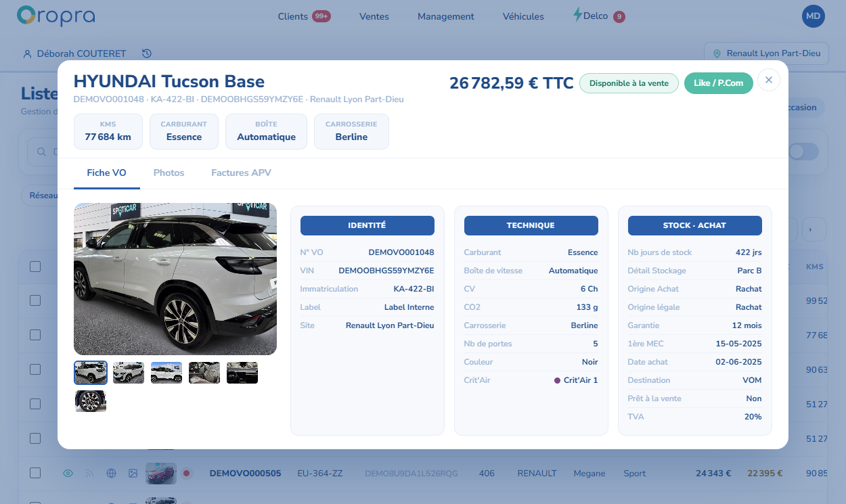Click the Delco lightning bolt icon
Image resolution: width=846 pixels, height=504 pixels.
click(577, 14)
